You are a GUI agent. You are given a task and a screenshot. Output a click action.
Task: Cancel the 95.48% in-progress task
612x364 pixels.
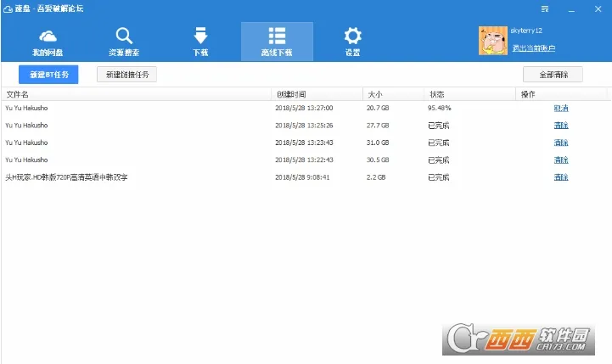pyautogui.click(x=561, y=109)
